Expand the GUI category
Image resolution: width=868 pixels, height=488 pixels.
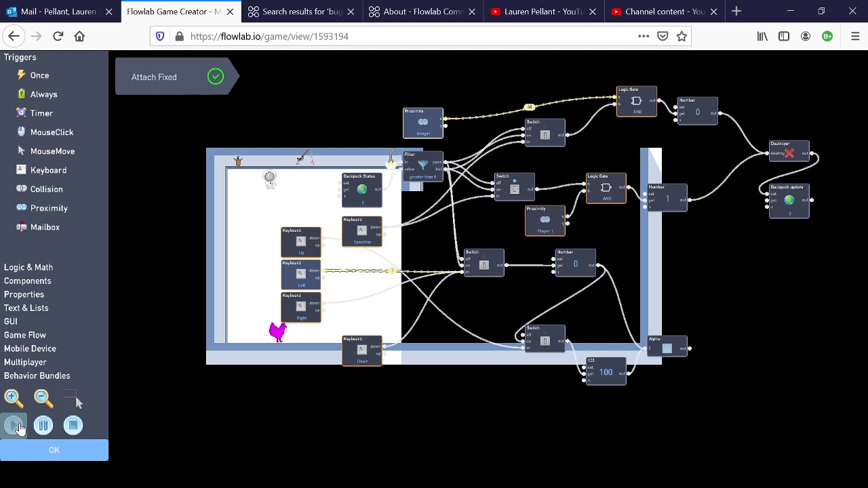[x=11, y=321]
